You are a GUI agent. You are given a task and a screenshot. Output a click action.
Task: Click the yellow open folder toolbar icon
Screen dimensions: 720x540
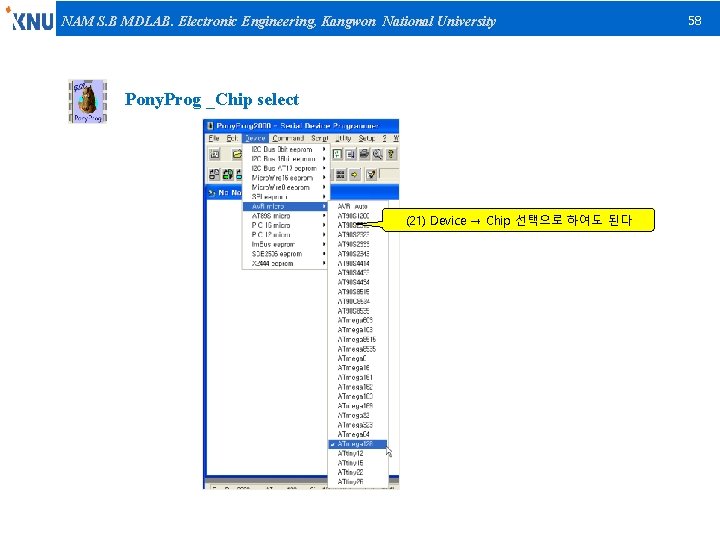[x=237, y=154]
